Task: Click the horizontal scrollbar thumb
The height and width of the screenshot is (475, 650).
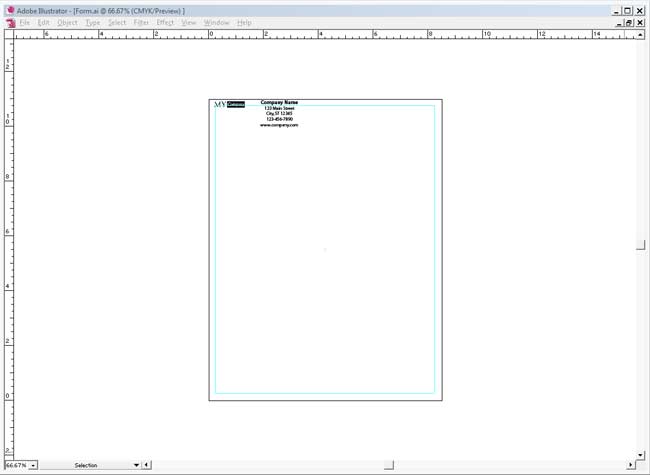Action: (x=388, y=465)
